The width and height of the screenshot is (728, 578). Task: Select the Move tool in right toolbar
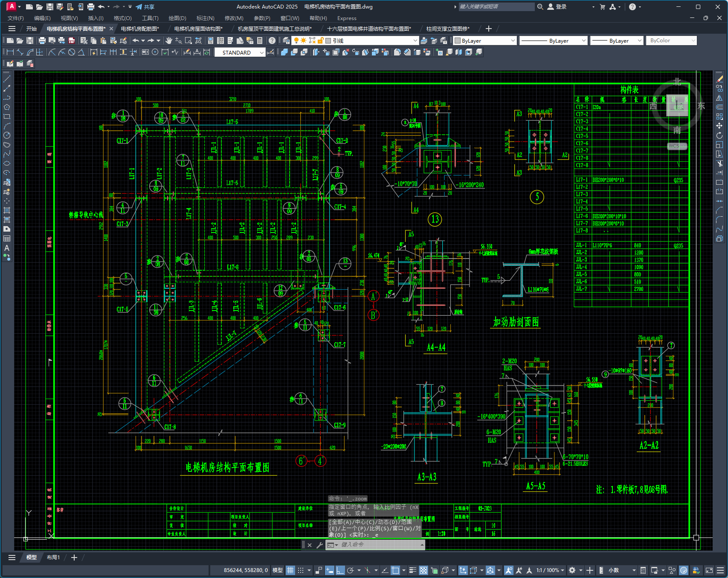(x=719, y=126)
